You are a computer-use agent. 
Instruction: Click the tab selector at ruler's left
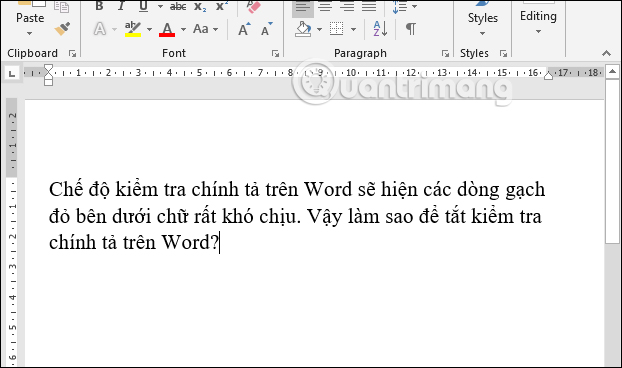coord(12,73)
